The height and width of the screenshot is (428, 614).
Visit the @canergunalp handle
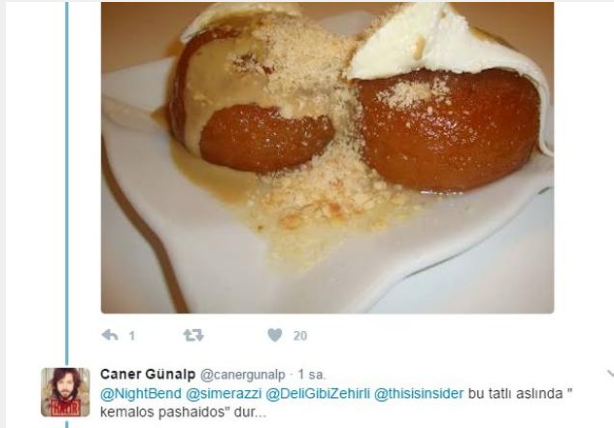[243, 375]
